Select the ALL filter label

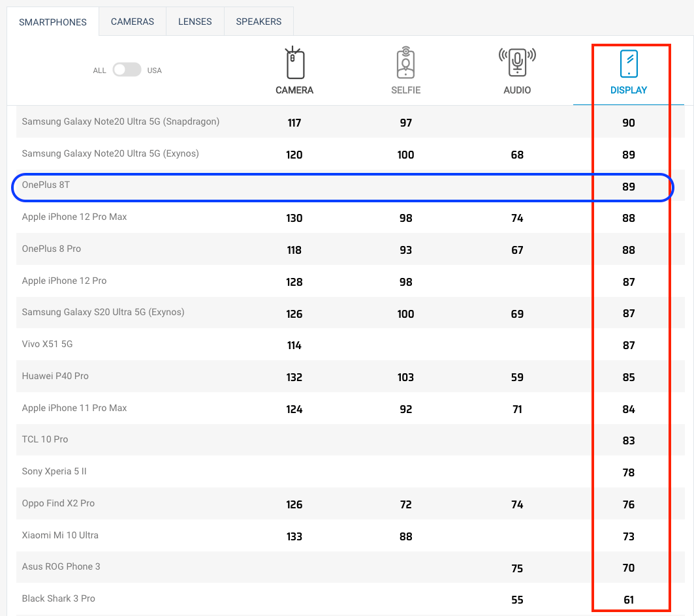point(100,70)
